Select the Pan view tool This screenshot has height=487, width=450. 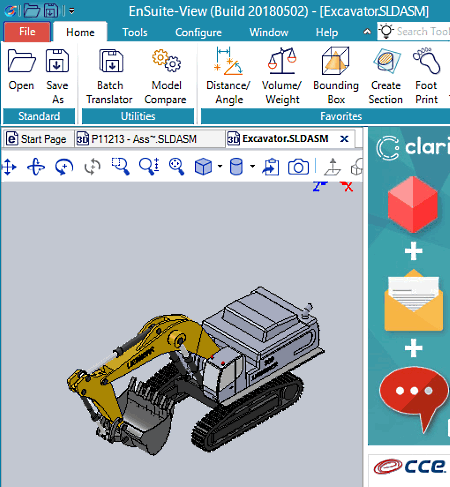[x=9, y=166]
